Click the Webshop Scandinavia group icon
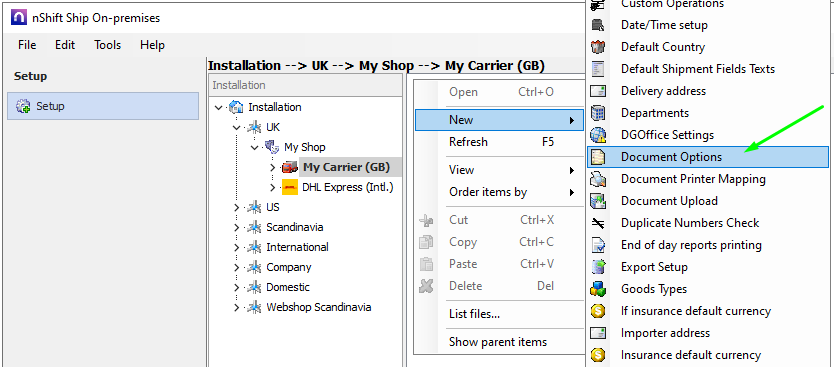Viewport: 834px width, 367px height. [254, 307]
